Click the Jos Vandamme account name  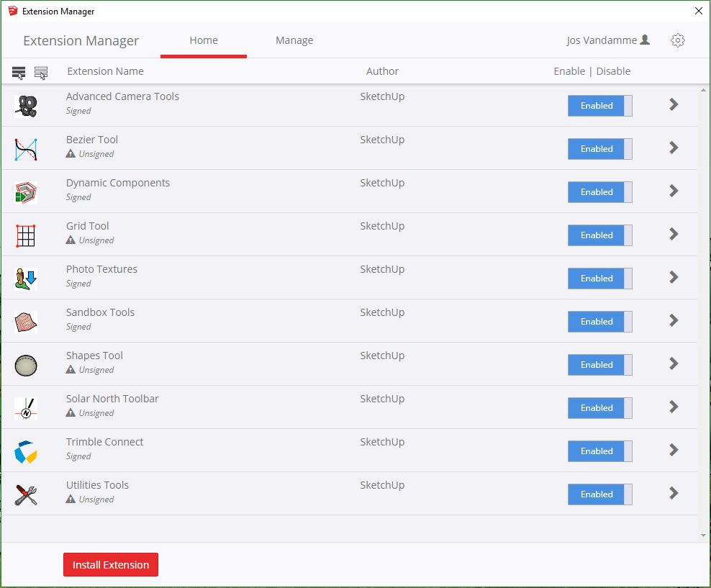pos(602,40)
